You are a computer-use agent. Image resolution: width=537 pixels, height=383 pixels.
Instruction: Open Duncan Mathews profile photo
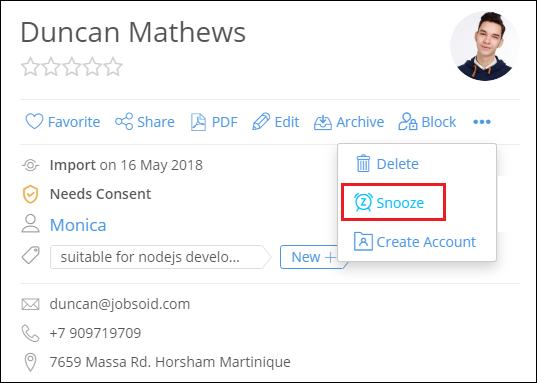tap(485, 46)
